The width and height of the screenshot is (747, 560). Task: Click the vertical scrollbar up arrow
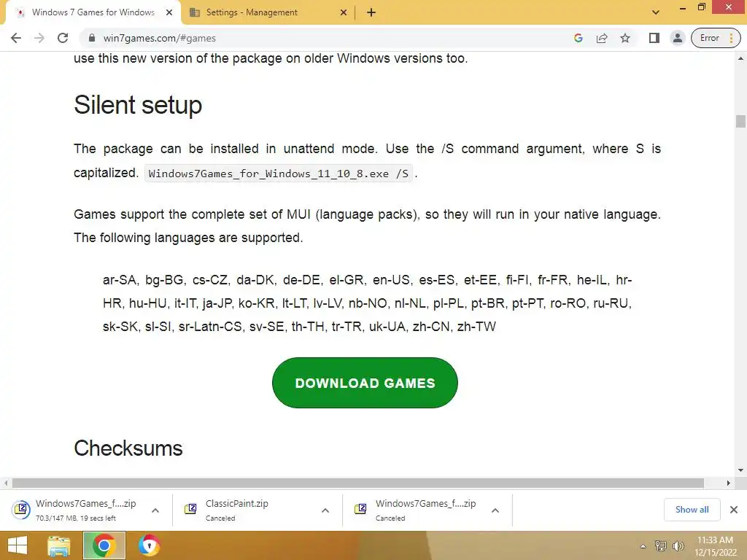740,58
